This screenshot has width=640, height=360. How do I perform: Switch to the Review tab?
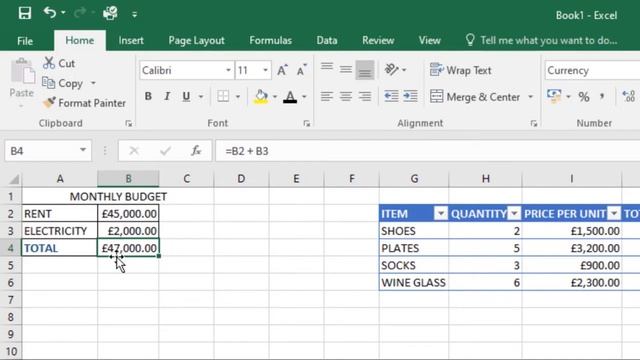click(x=378, y=41)
